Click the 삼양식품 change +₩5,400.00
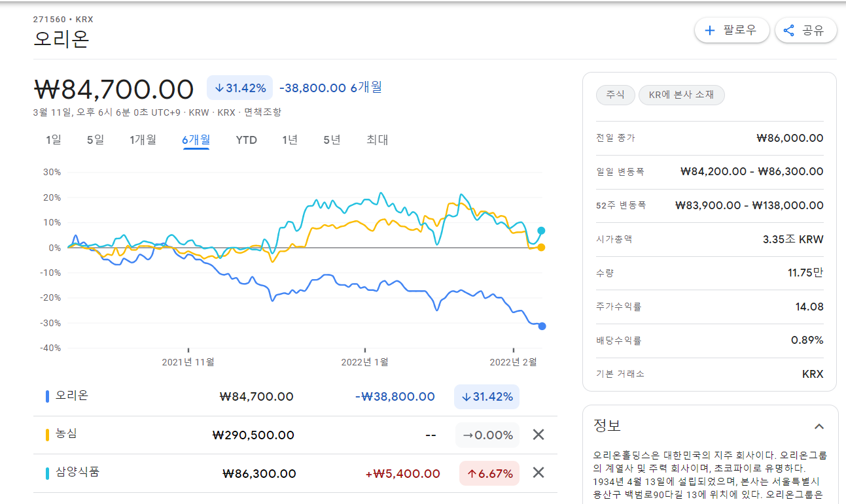 pyautogui.click(x=402, y=473)
